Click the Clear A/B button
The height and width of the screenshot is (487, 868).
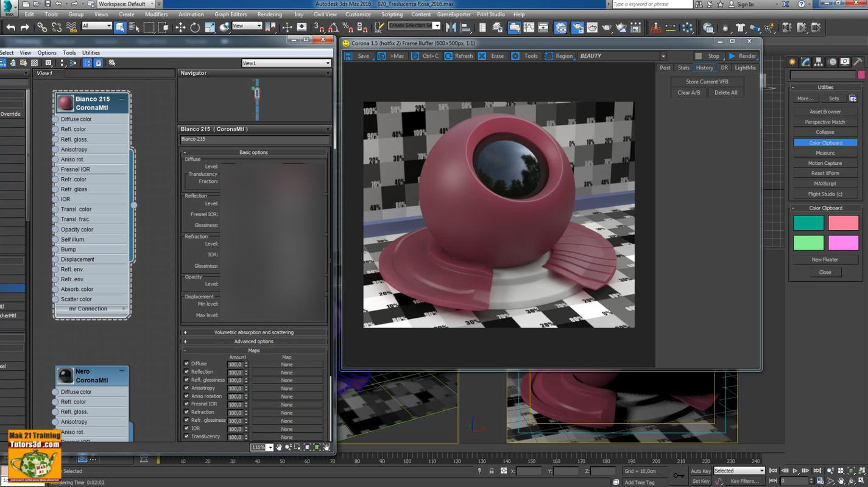(x=689, y=93)
